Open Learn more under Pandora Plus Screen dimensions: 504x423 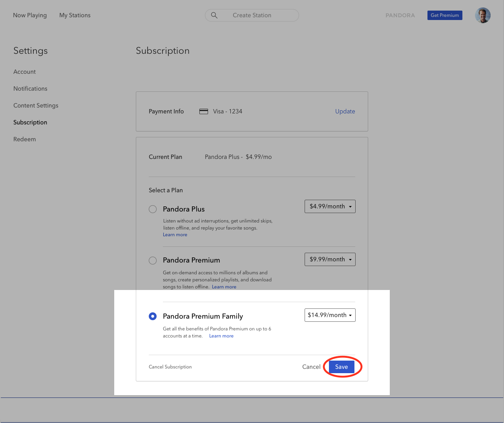click(x=175, y=235)
